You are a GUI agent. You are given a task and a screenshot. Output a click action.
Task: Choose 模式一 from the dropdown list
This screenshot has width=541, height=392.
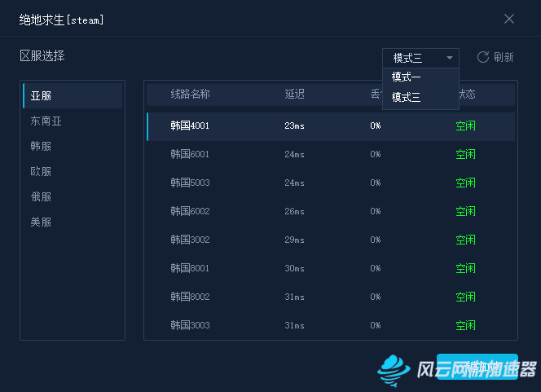pos(420,77)
